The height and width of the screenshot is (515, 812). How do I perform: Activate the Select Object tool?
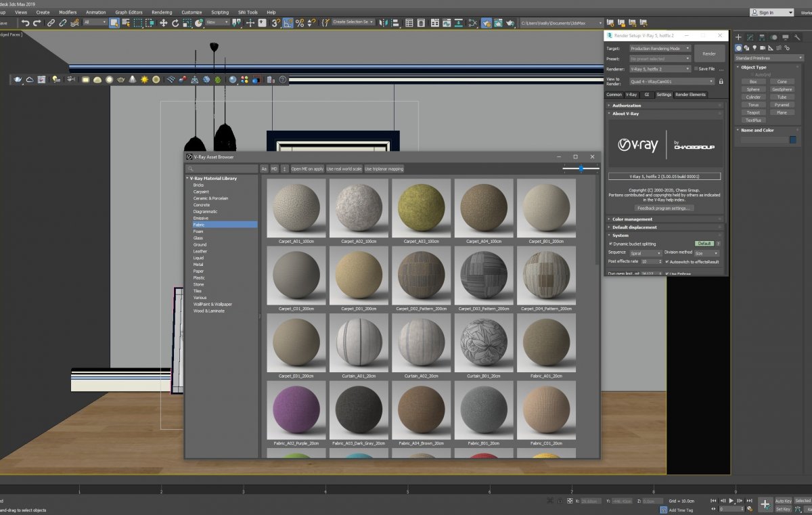pyautogui.click(x=114, y=22)
